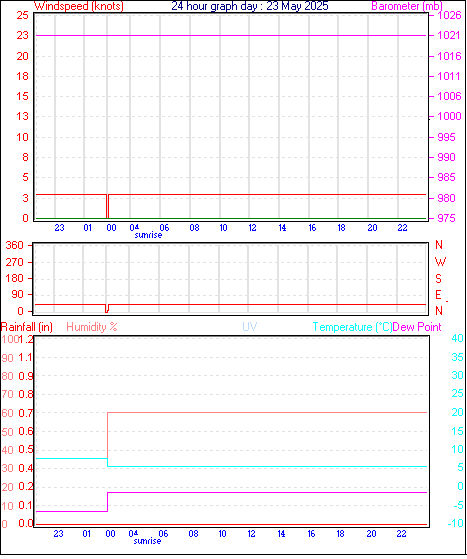The image size is (467, 559).
Task: Click barometer scale value 1006
Action: click(x=449, y=96)
